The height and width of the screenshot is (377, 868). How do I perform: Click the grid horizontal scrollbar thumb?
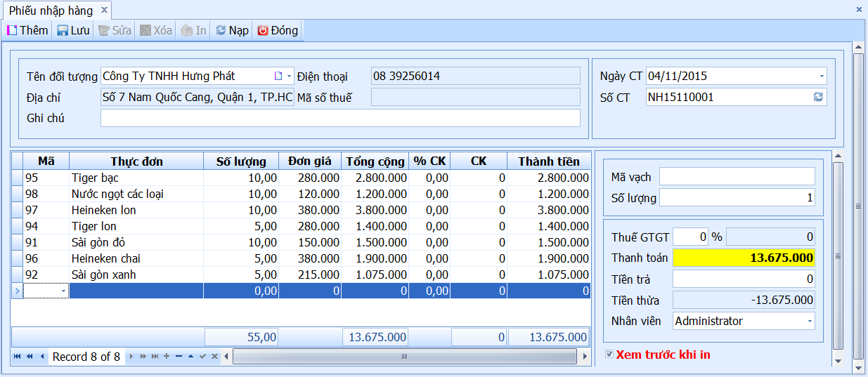(x=405, y=357)
